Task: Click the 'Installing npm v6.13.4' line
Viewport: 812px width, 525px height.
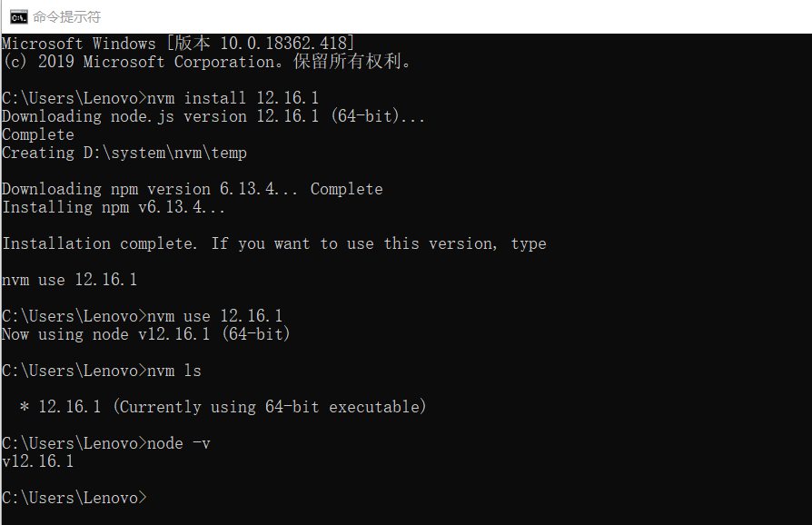Action: pyautogui.click(x=114, y=207)
